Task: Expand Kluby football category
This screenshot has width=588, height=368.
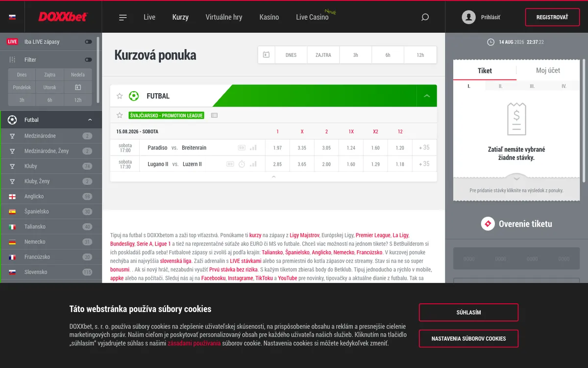Action: (51, 166)
